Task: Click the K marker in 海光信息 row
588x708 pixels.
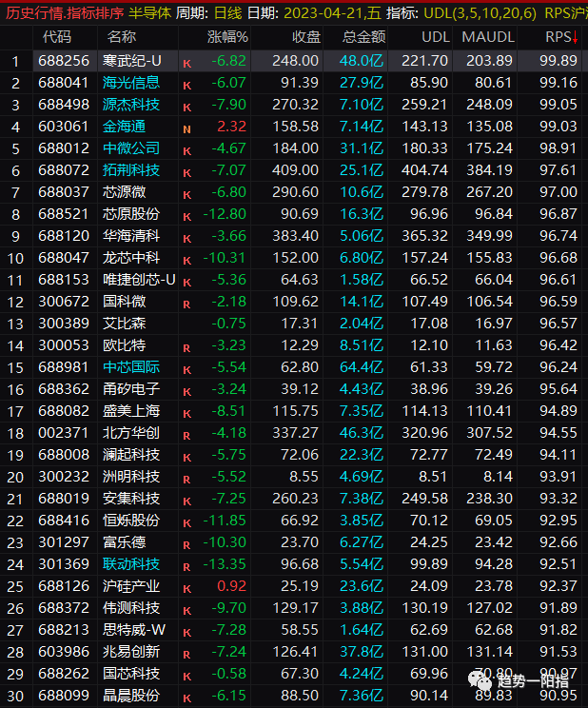Action: [187, 87]
